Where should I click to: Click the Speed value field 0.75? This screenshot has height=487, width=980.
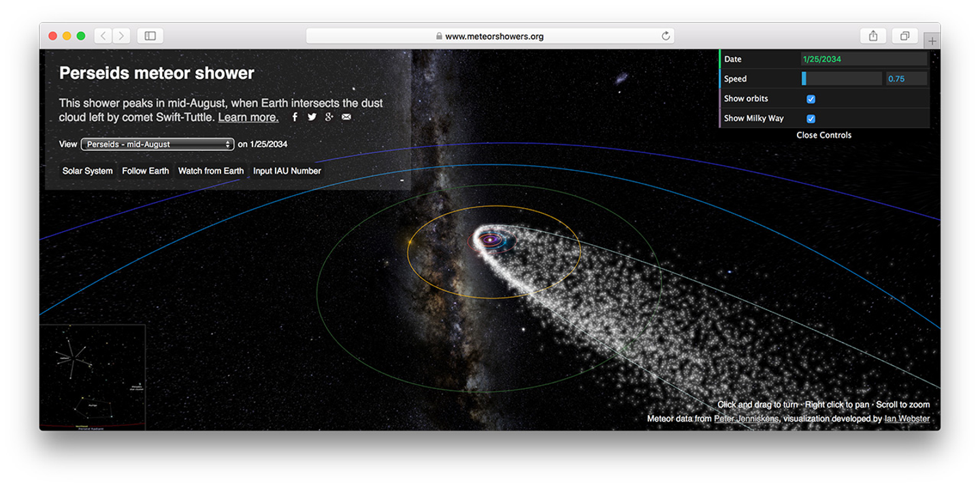click(x=906, y=79)
